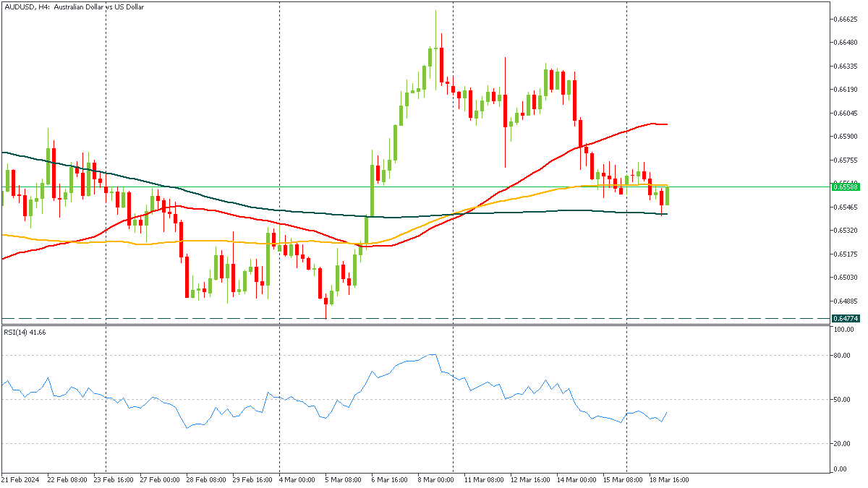Screen dimensions: 868x488
Task: Click the 22 Feb 08:00 time label
Action: tap(67, 479)
